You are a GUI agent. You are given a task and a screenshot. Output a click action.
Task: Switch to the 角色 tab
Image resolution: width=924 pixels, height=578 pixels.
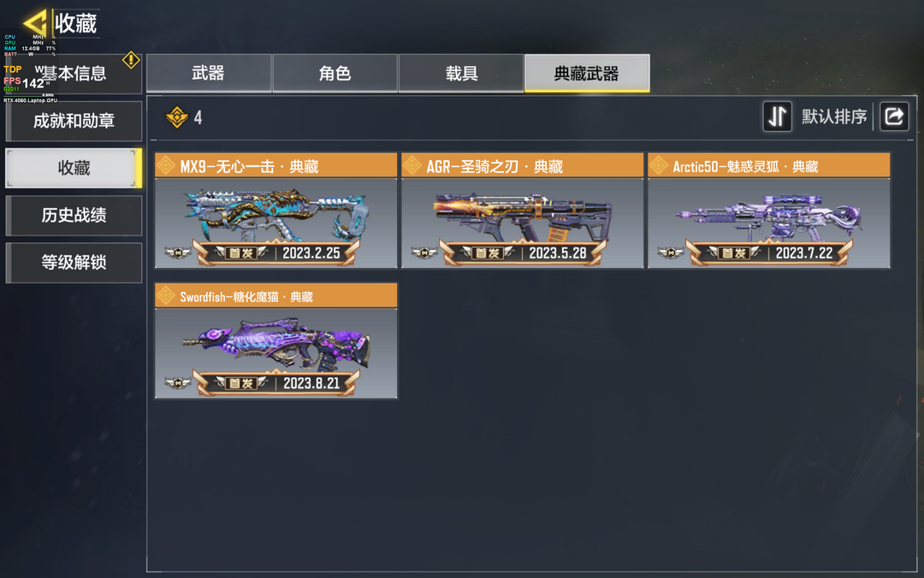click(x=335, y=73)
